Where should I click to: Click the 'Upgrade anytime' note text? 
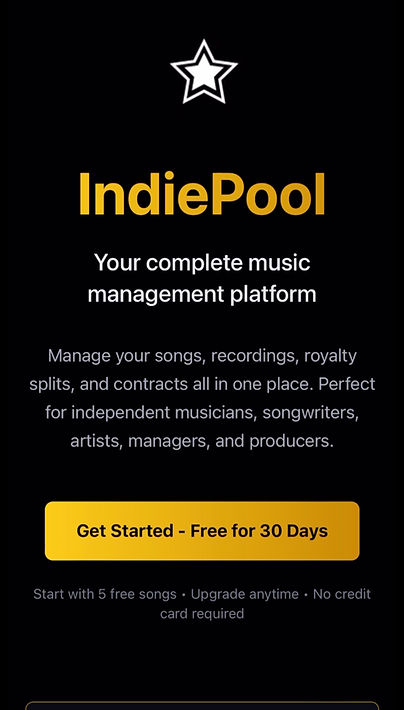245,594
